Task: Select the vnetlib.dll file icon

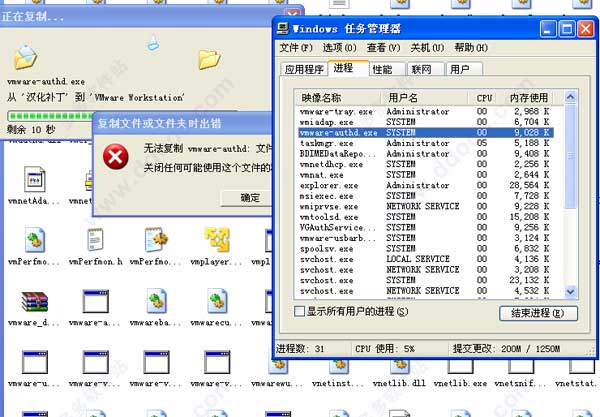Action: (x=400, y=366)
